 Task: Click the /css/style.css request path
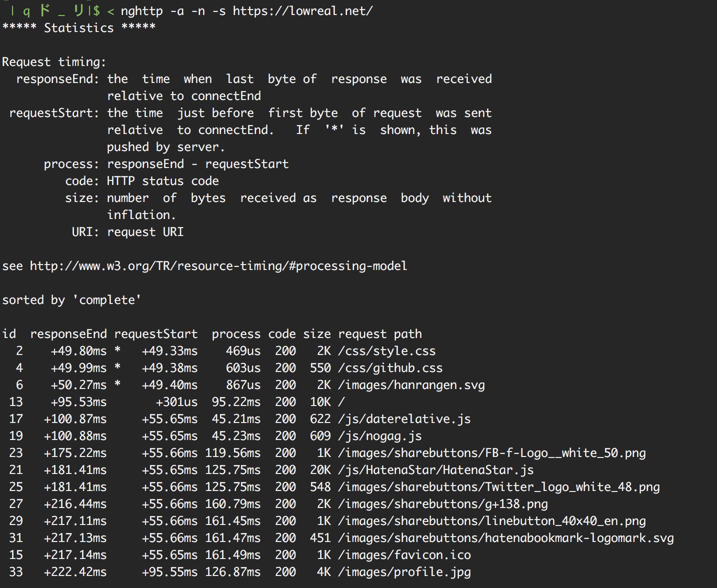[386, 351]
